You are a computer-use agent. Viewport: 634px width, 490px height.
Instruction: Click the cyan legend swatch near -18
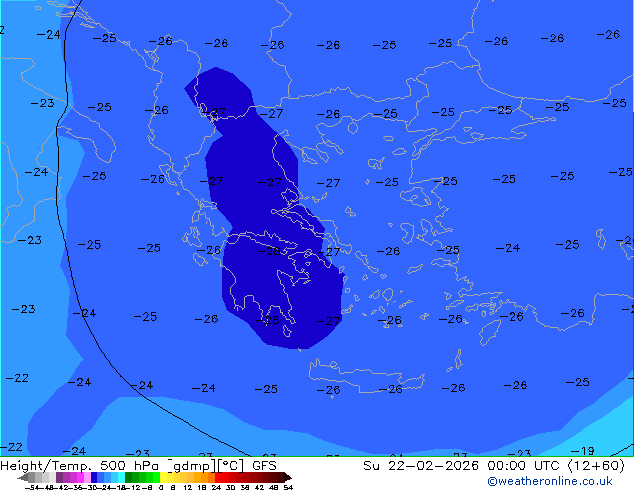pos(121,477)
